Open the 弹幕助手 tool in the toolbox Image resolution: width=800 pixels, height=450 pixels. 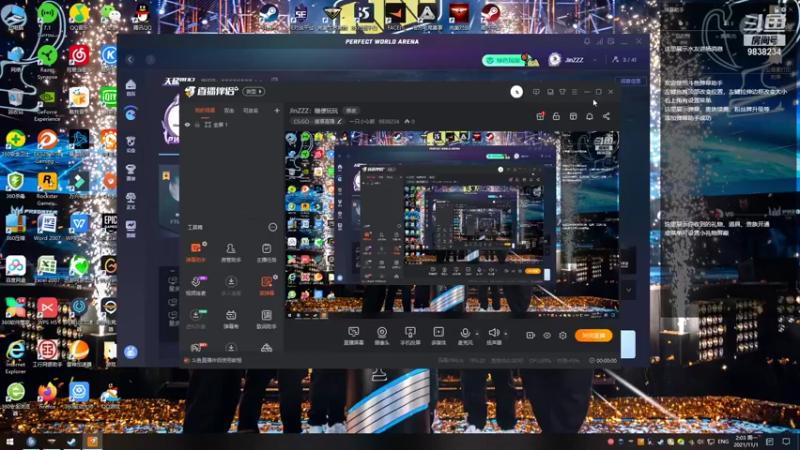195,252
